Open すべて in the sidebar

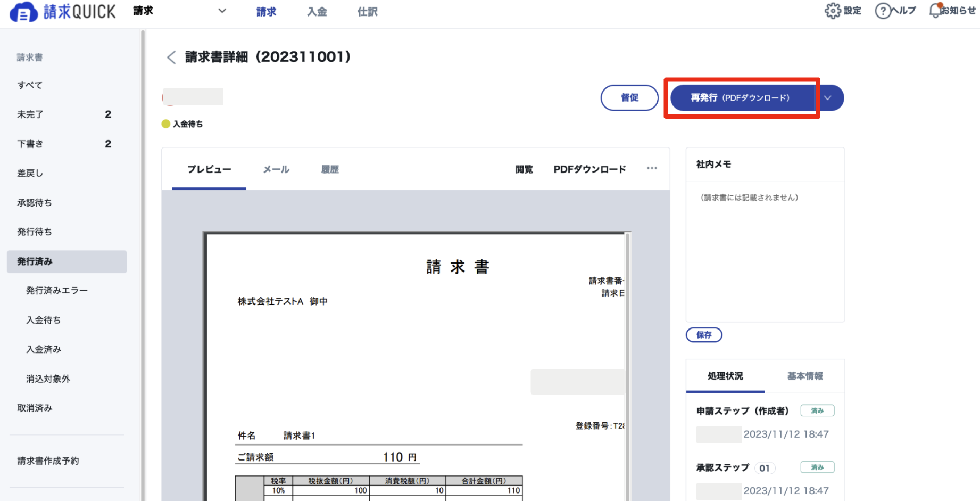point(30,85)
